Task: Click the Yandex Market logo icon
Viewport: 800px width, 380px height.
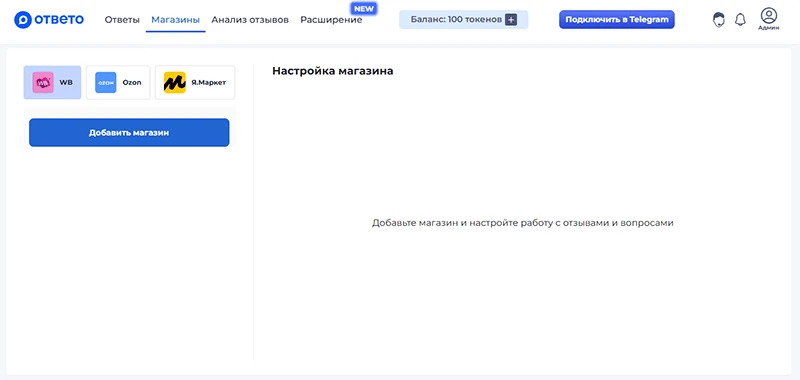Action: [174, 82]
